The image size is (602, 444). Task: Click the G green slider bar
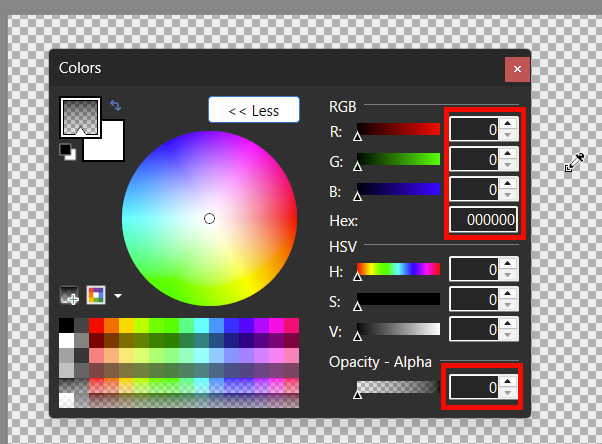point(399,159)
